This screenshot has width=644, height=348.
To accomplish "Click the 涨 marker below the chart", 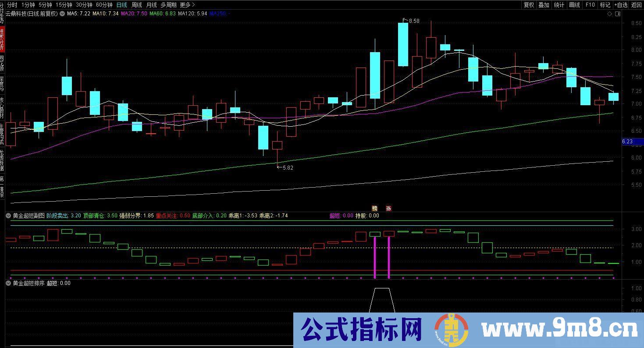I will coord(388,208).
